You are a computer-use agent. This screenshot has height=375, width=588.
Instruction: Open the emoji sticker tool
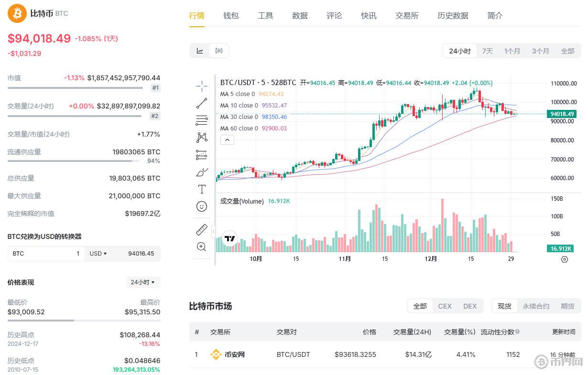(x=201, y=206)
